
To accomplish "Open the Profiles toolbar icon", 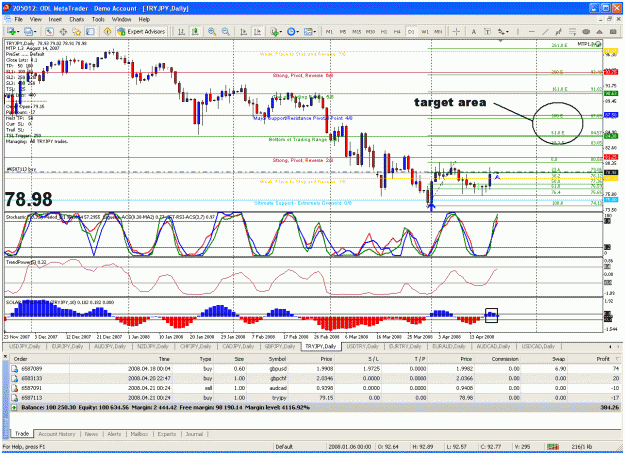I will point(28,32).
